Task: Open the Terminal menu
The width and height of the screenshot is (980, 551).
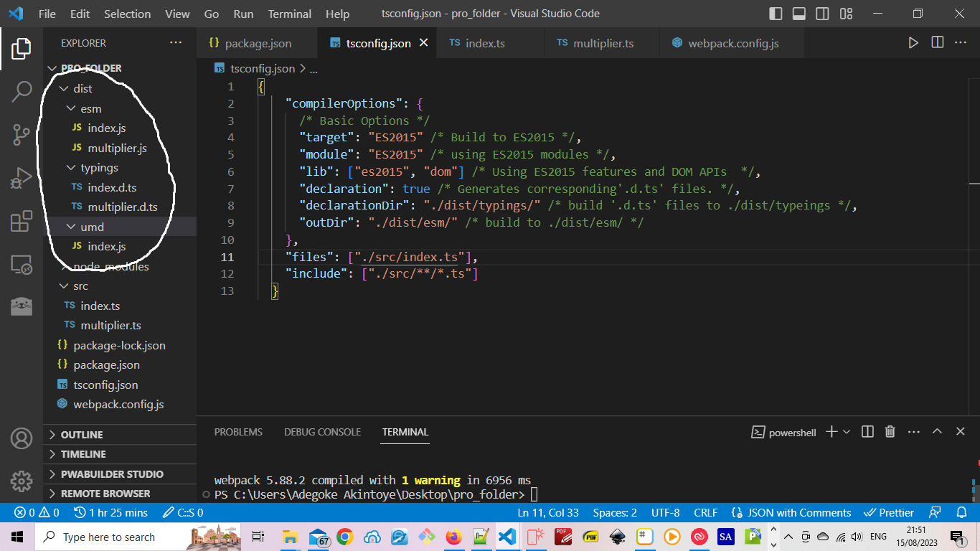Action: tap(291, 14)
